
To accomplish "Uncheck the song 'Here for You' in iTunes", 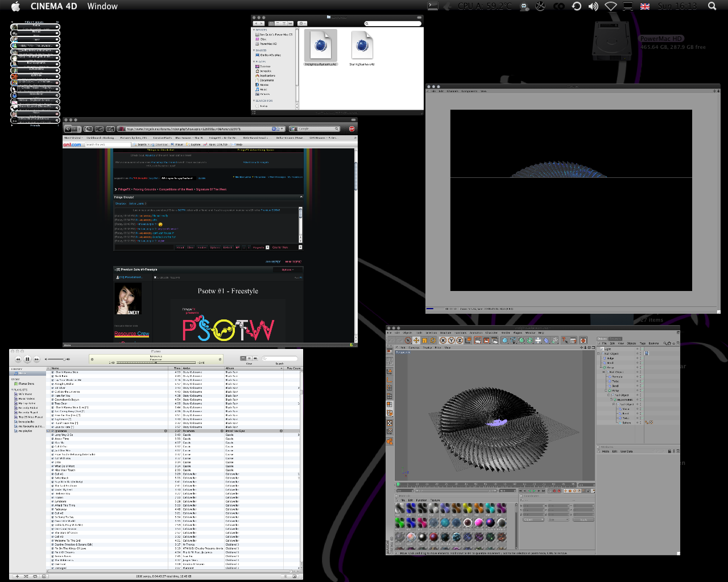I will [x=52, y=396].
